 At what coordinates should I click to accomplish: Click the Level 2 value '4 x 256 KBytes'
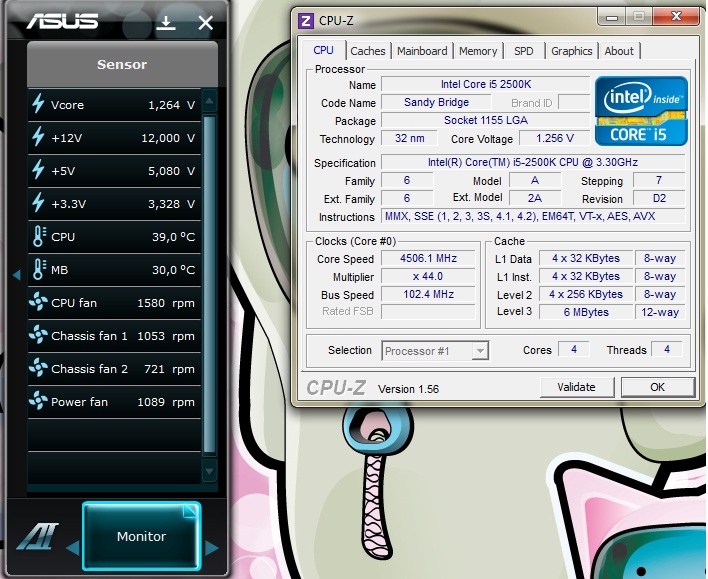586,294
